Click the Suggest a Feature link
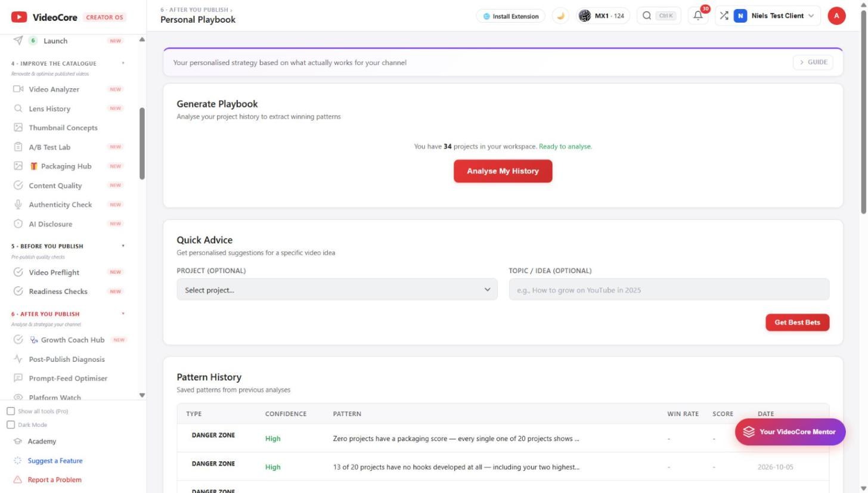 coord(55,461)
